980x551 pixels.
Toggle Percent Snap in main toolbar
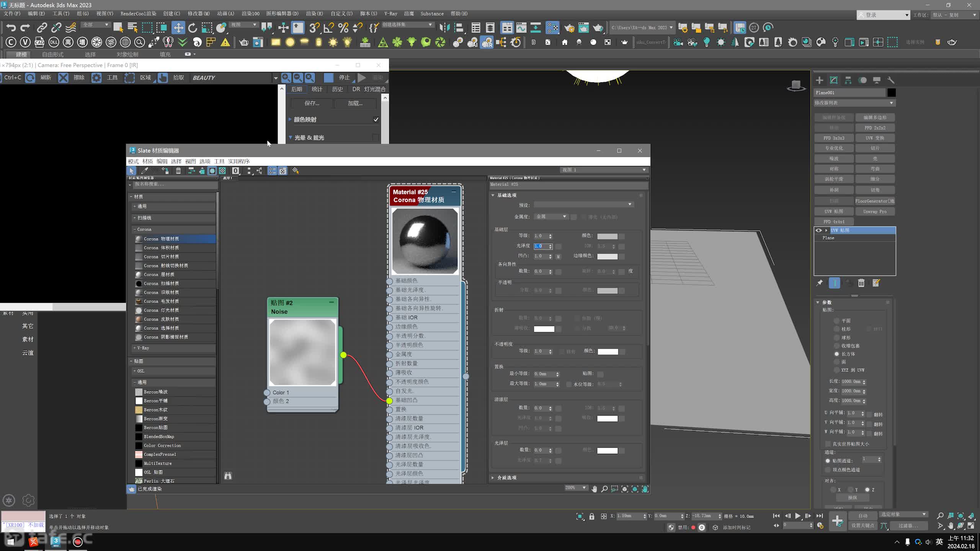click(343, 28)
